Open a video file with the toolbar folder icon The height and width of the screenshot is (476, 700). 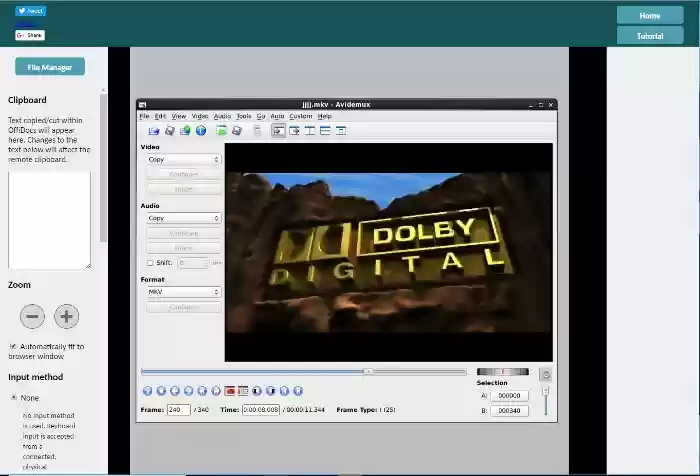[x=154, y=131]
